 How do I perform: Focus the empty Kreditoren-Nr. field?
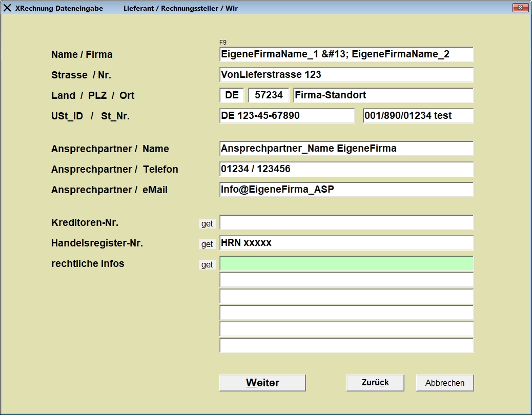(346, 222)
